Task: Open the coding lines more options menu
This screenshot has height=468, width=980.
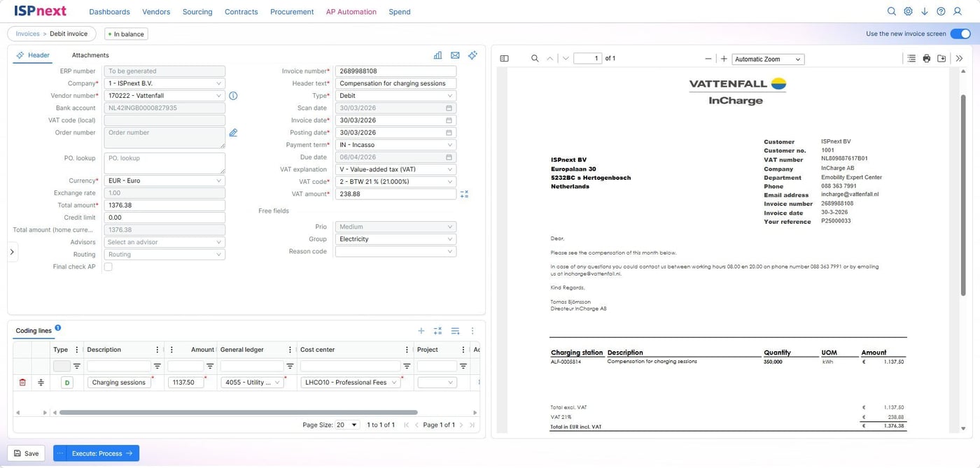Action: tap(472, 331)
